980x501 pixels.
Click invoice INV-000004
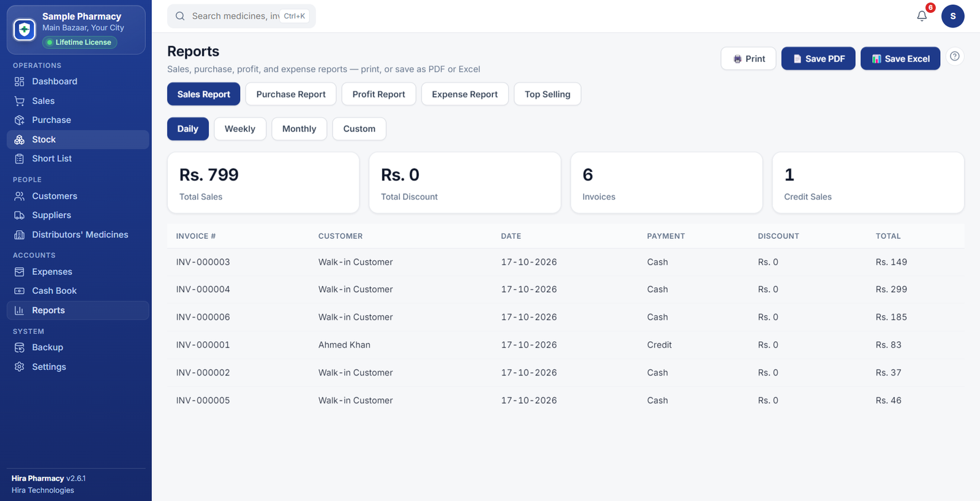(203, 290)
